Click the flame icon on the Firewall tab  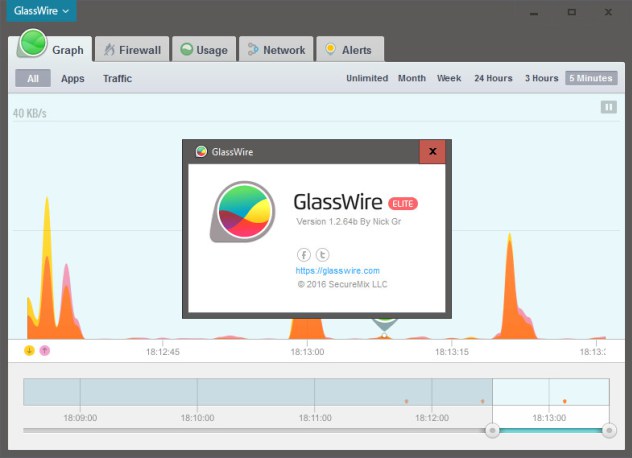tap(109, 50)
